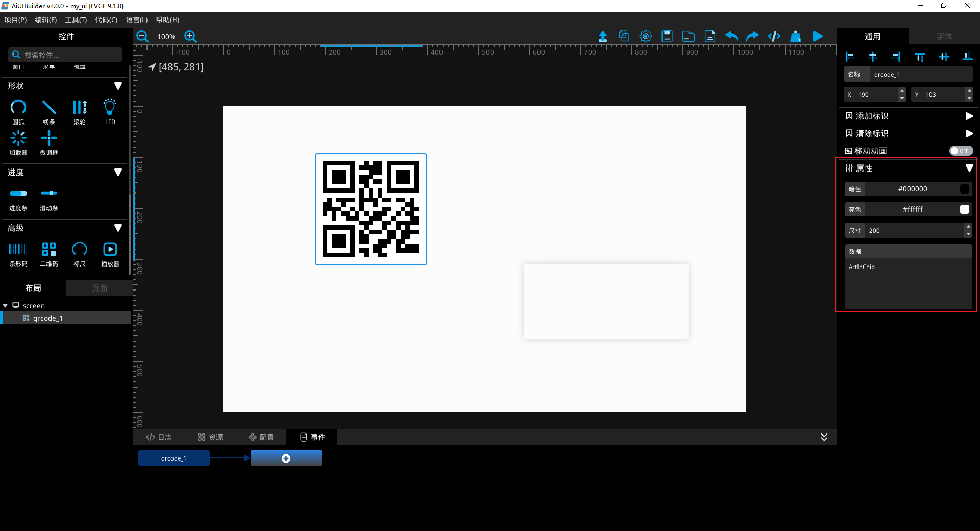
Task: Open the 项目(P) menu
Action: [x=15, y=20]
